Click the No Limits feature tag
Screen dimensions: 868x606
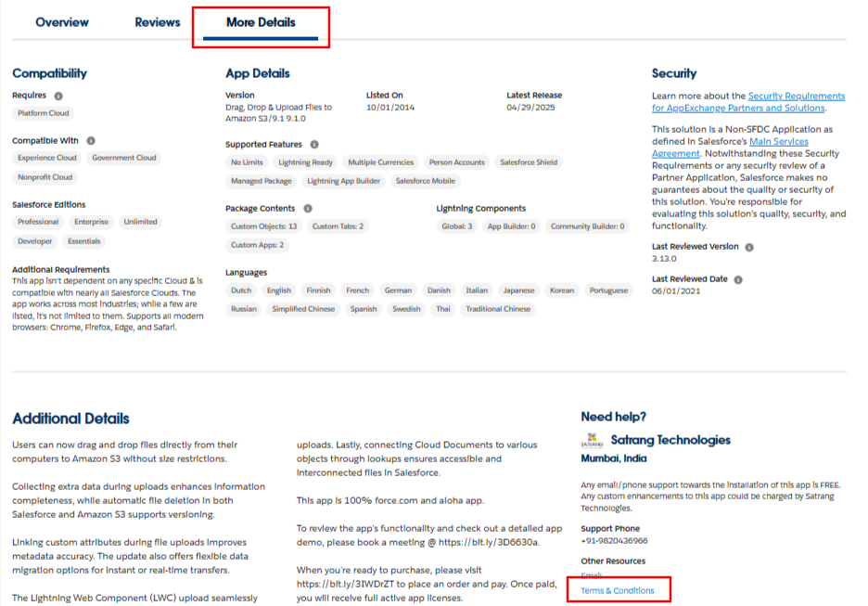(247, 162)
